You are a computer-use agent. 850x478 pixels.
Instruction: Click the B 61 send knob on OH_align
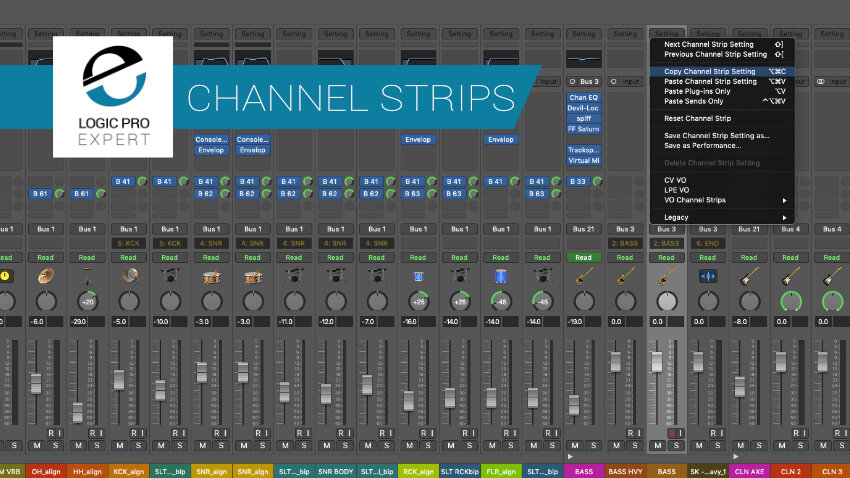pyautogui.click(x=59, y=193)
